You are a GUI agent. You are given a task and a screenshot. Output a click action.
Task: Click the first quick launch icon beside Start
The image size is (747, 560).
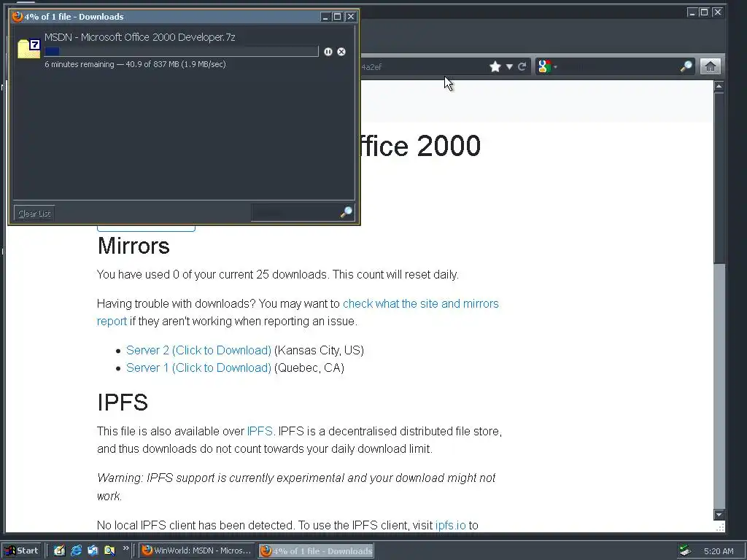coord(59,551)
